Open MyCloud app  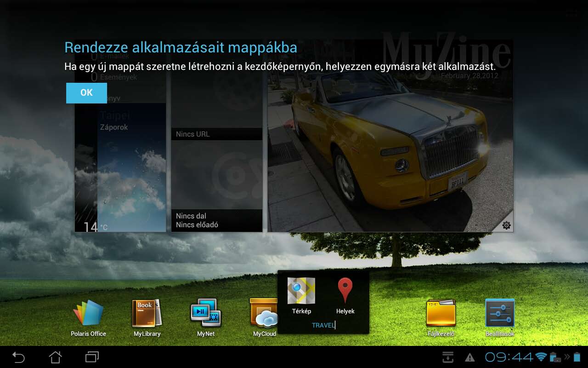point(265,318)
